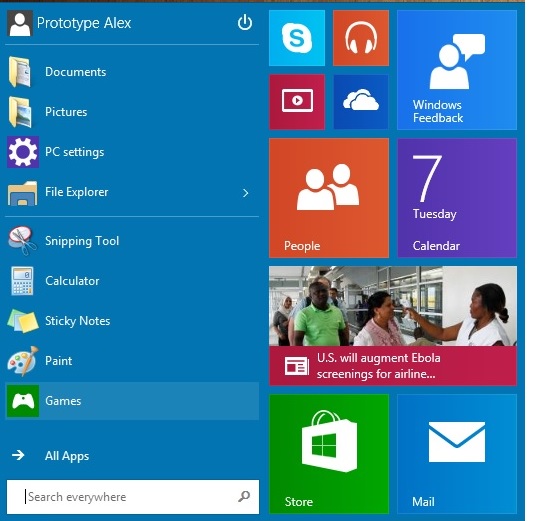Click the Pictures folder icon
This screenshot has height=521, width=547.
pyautogui.click(x=20, y=112)
